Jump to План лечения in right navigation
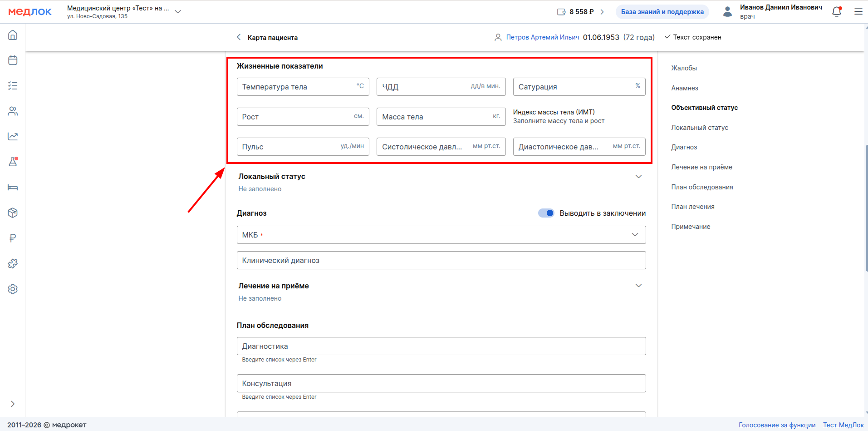This screenshot has width=868, height=431. (x=692, y=207)
